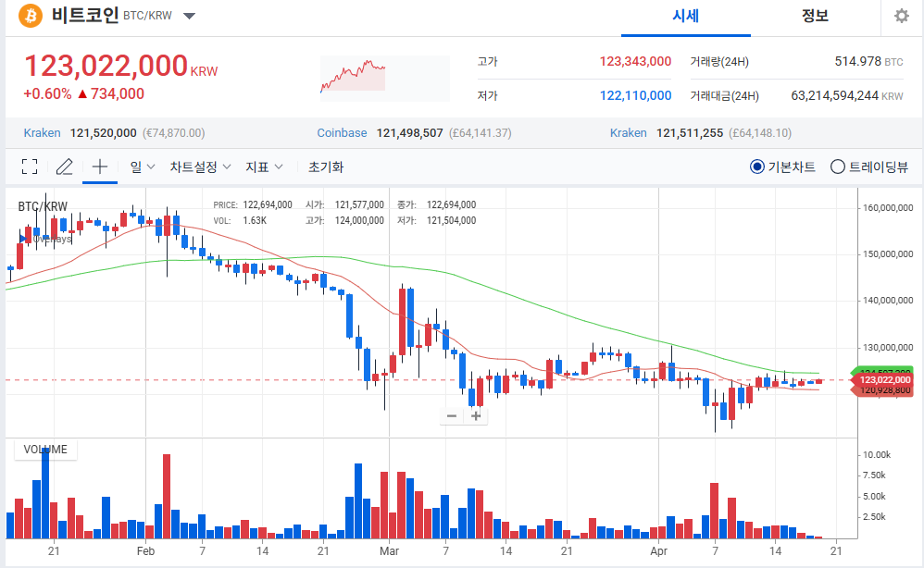Image resolution: width=924 pixels, height=568 pixels.
Task: Select the crosshair cursor tool
Action: coord(100,167)
